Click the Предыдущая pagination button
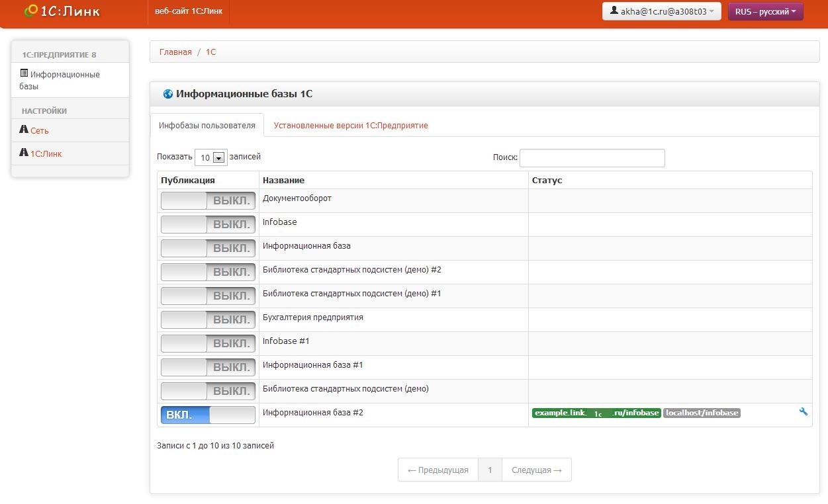The height and width of the screenshot is (504, 828). point(438,470)
